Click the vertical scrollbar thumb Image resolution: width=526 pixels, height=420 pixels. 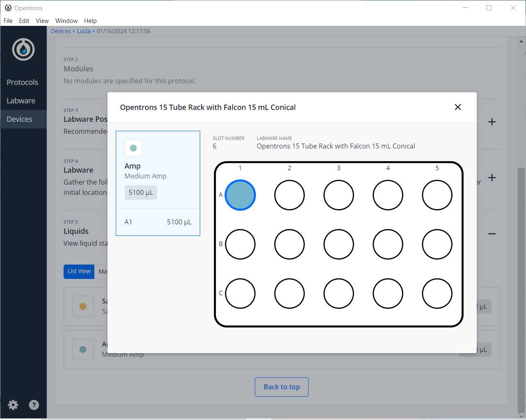pyautogui.click(x=521, y=290)
